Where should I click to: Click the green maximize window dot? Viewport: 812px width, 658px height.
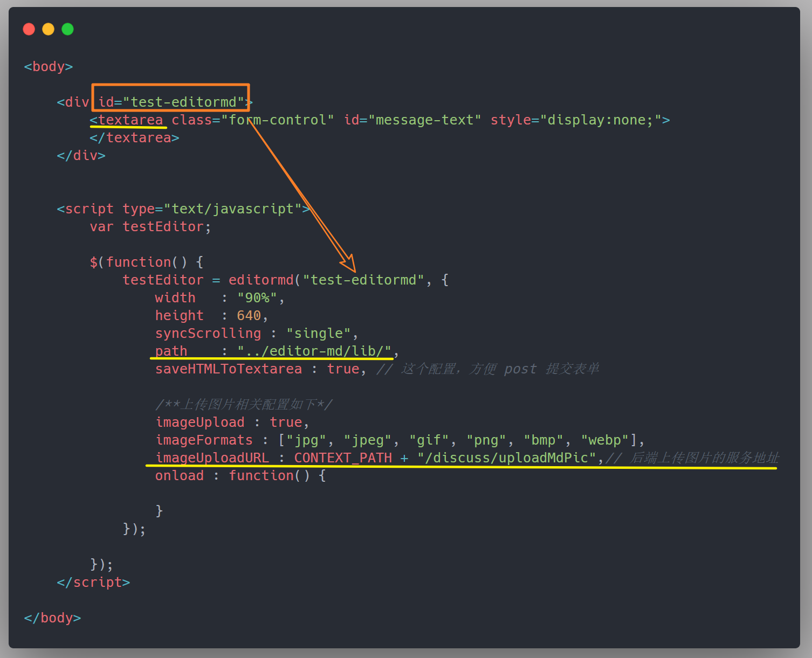pyautogui.click(x=67, y=29)
